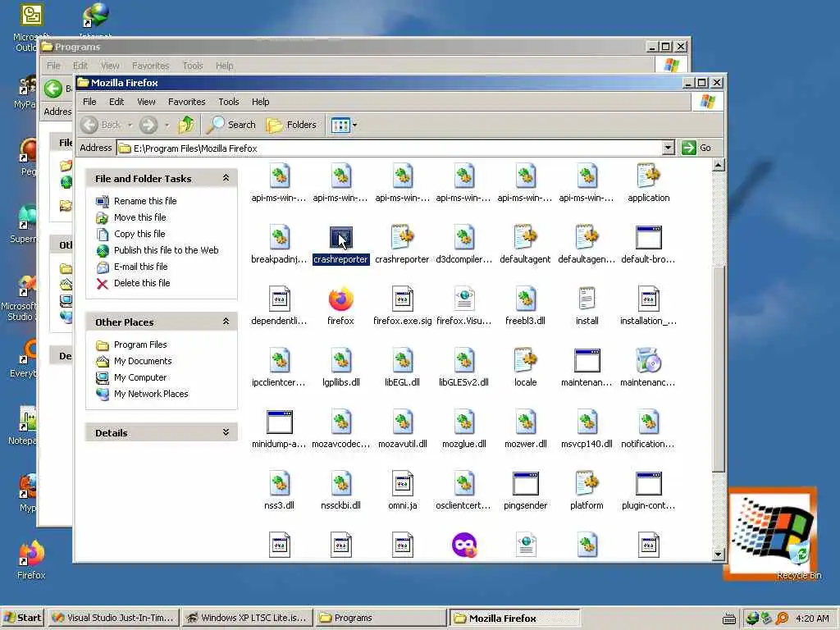This screenshot has height=630, width=840.
Task: Open the Favorites menu in Mozilla Firefox window
Action: tap(186, 102)
